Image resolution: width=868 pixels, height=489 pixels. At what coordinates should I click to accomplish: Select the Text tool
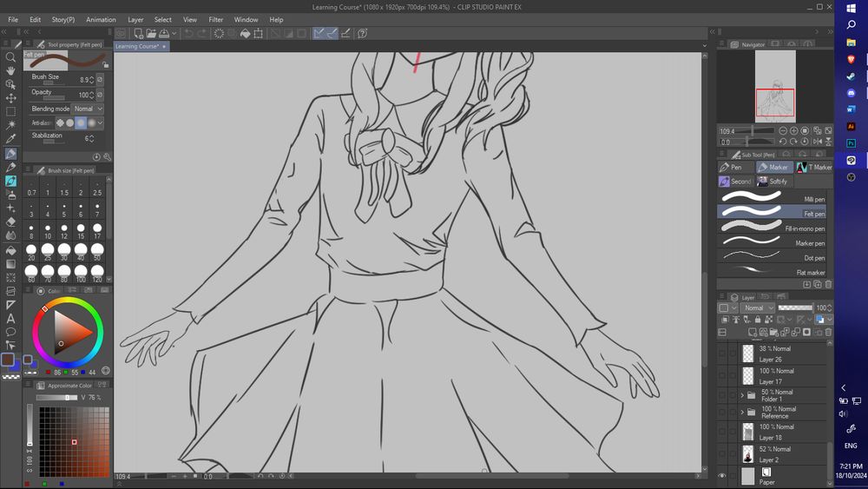click(x=10, y=319)
